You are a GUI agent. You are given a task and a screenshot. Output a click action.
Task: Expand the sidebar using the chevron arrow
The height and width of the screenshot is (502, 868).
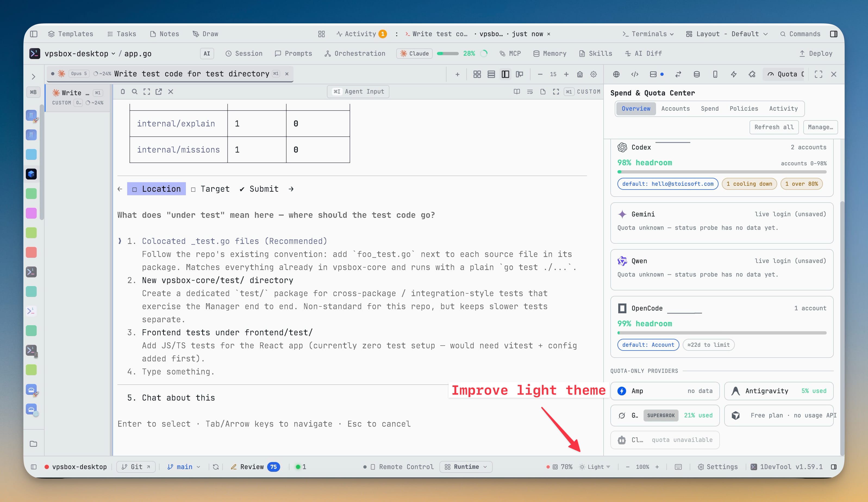point(33,76)
